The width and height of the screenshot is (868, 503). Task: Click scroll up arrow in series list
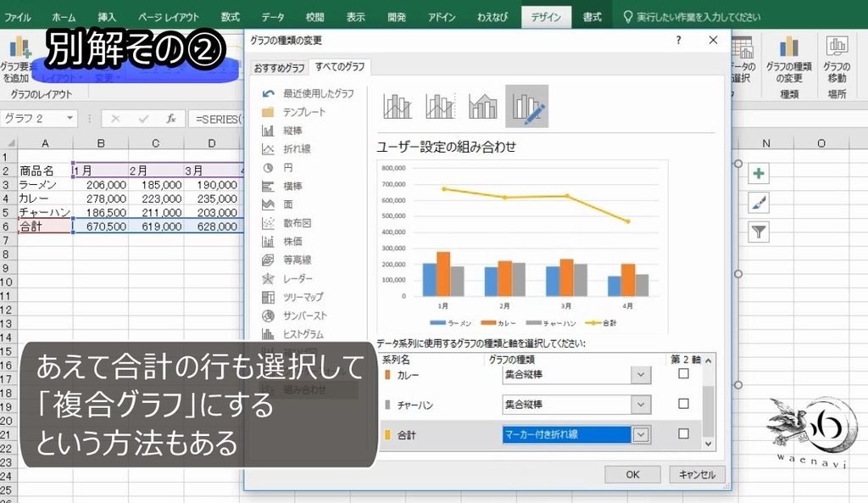coord(708,360)
